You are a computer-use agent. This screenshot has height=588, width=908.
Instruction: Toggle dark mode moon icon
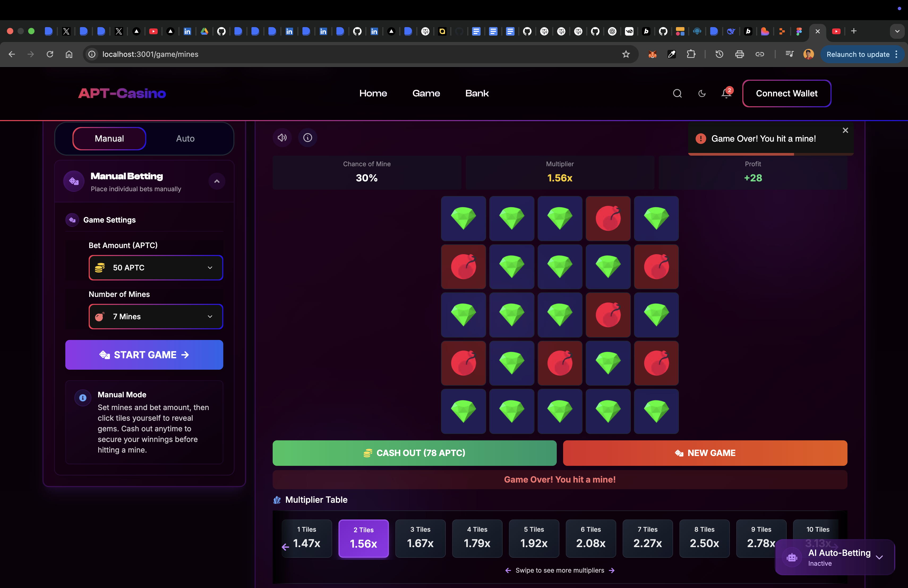click(702, 93)
